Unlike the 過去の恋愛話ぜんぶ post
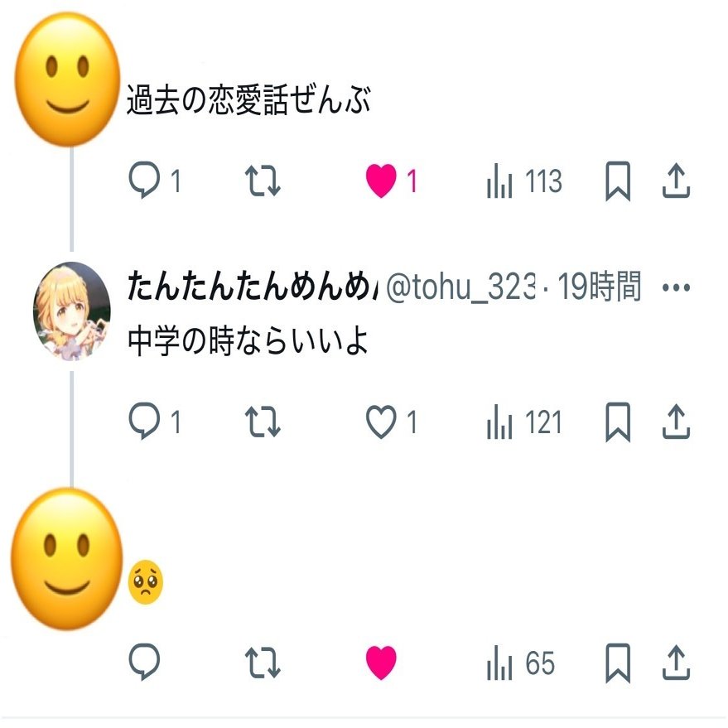Viewport: 728px width, 728px height. click(x=392, y=181)
